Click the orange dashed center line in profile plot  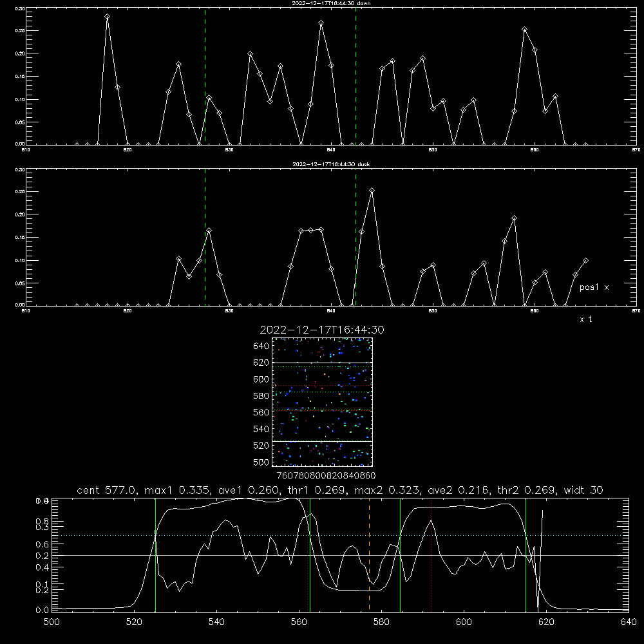coord(369,554)
